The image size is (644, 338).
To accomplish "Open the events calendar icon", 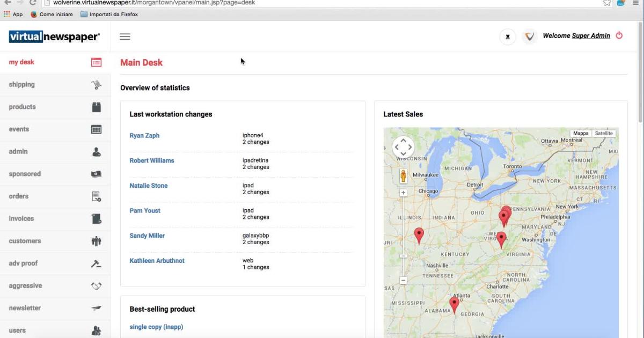I will (x=96, y=129).
